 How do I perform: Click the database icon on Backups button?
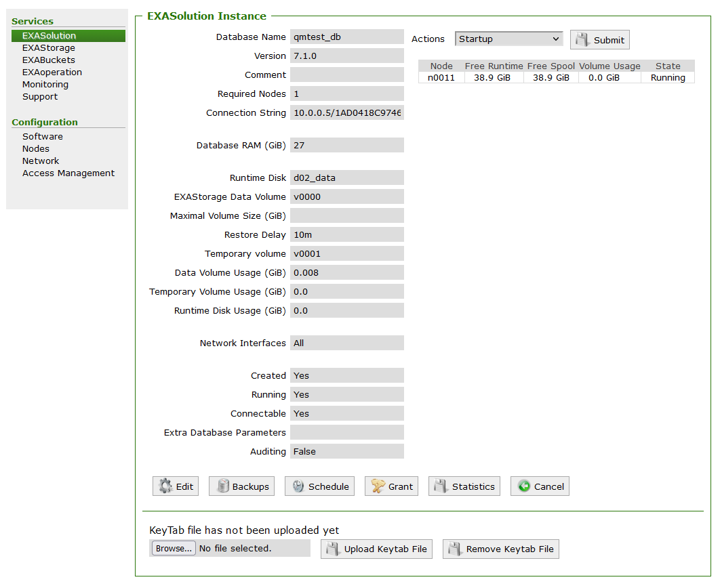[222, 486]
